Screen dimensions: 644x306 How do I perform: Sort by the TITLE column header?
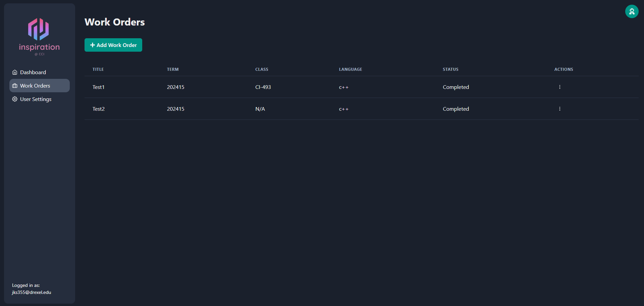(98, 69)
